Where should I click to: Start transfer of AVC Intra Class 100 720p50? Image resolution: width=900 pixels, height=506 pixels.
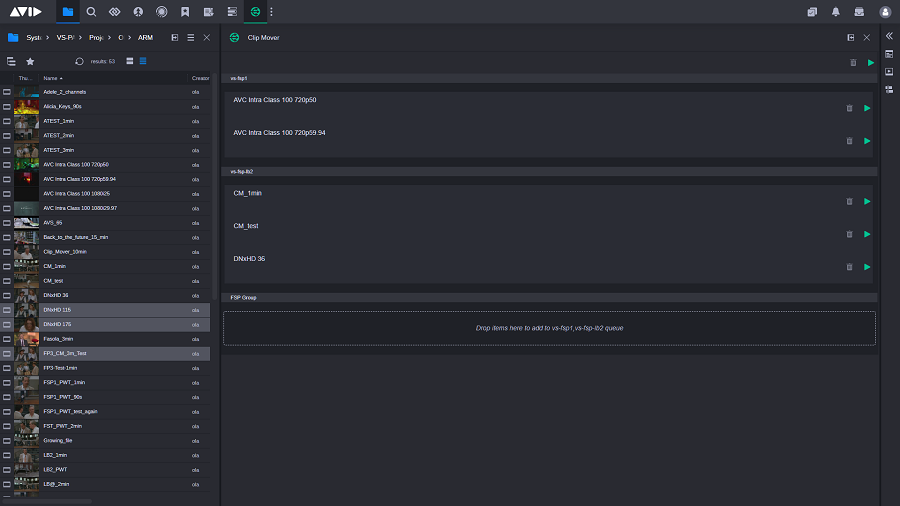867,108
